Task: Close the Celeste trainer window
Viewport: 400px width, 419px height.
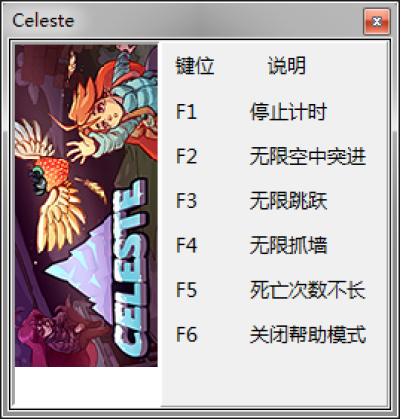Action: (x=377, y=22)
